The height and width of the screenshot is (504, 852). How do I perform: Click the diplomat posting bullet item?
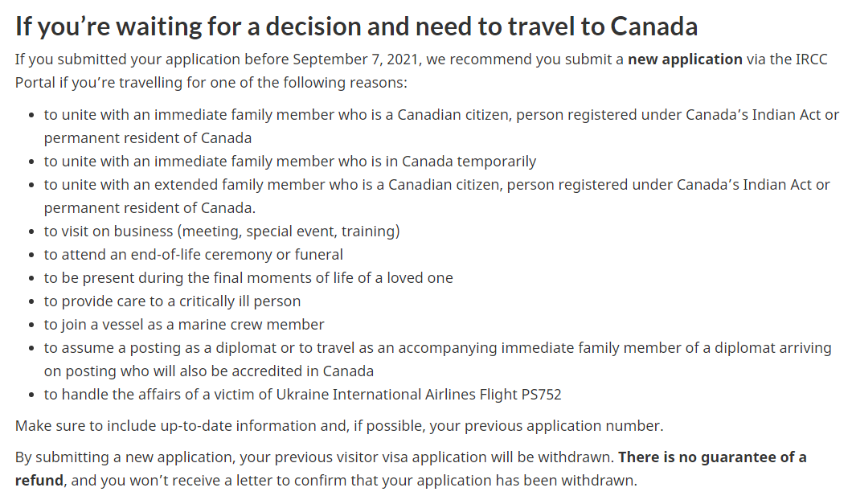[437, 347]
